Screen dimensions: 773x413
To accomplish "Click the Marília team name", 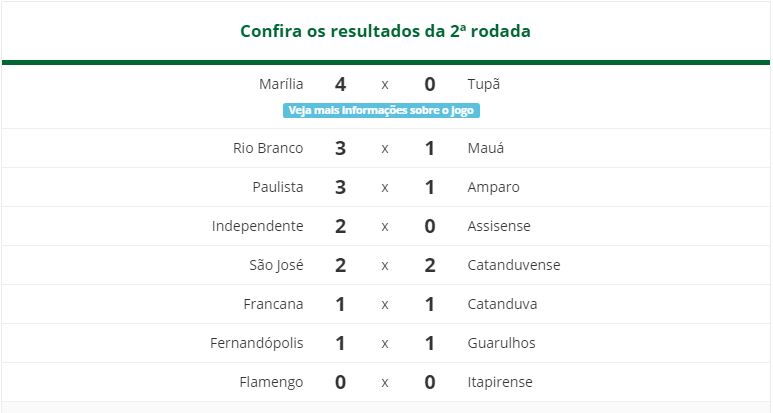I will pyautogui.click(x=281, y=84).
